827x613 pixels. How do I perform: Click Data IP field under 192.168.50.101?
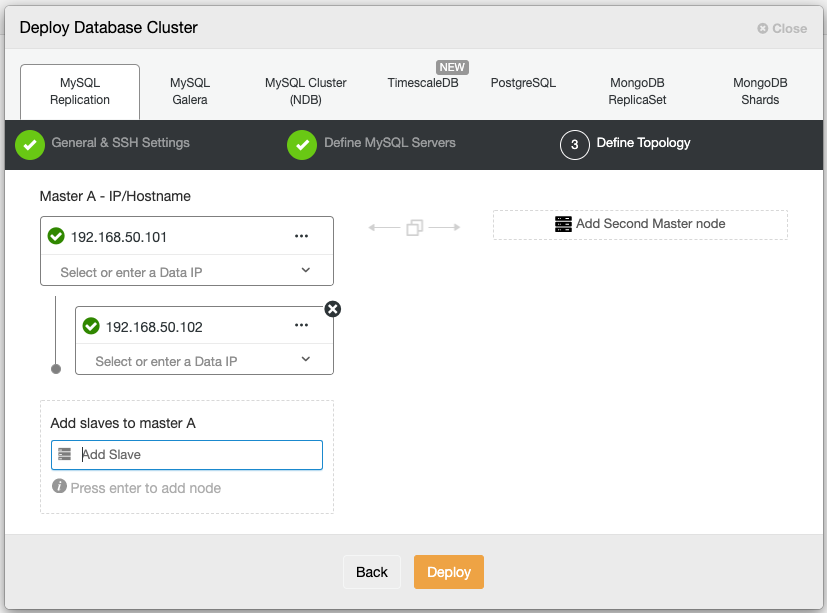click(x=187, y=271)
